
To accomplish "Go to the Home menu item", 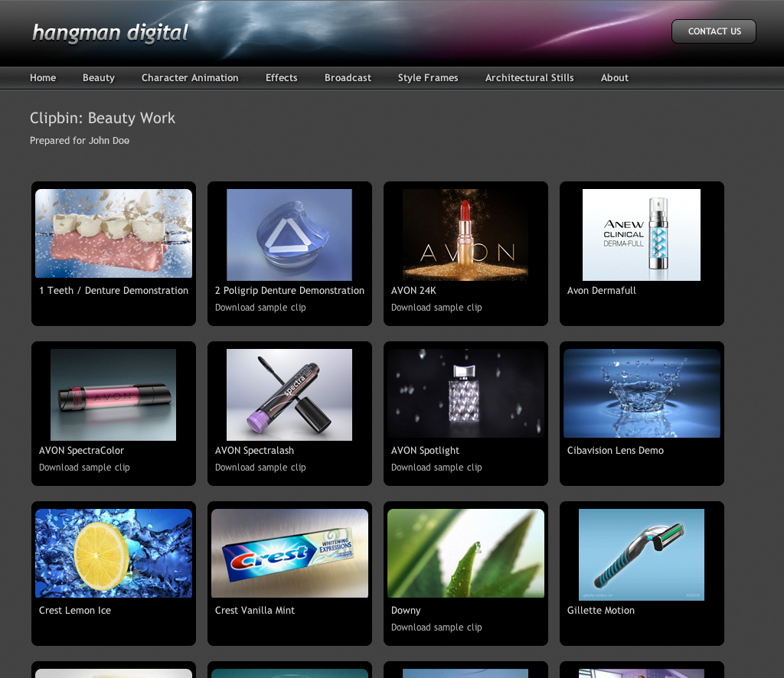I will click(x=43, y=78).
